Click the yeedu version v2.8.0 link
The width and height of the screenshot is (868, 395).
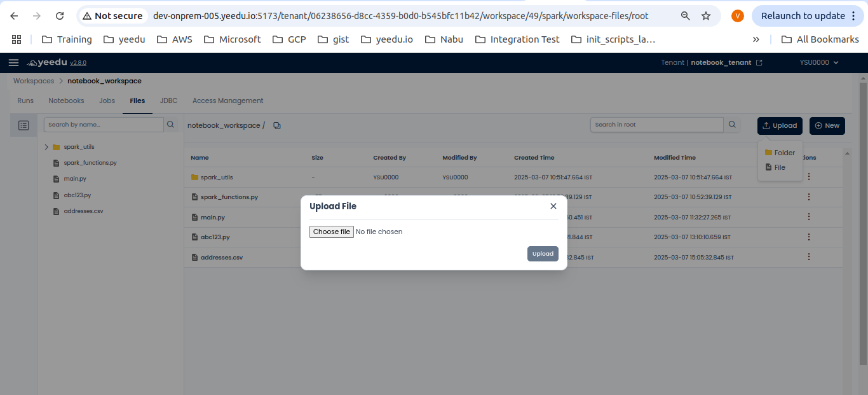point(78,63)
